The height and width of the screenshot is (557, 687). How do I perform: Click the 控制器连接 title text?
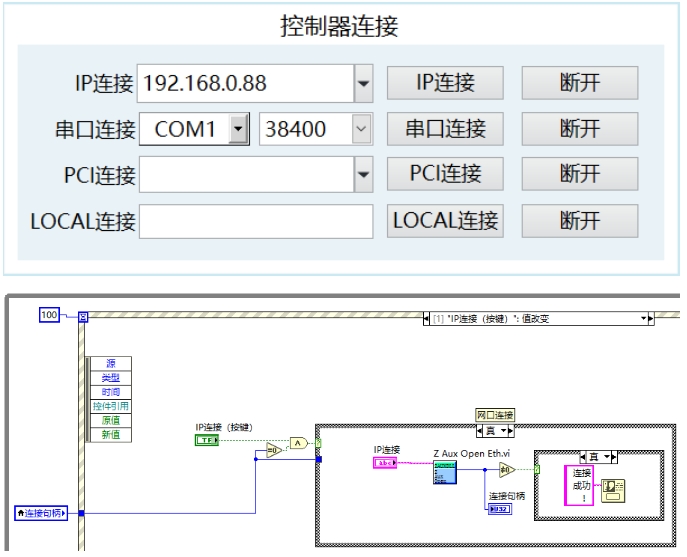(339, 26)
